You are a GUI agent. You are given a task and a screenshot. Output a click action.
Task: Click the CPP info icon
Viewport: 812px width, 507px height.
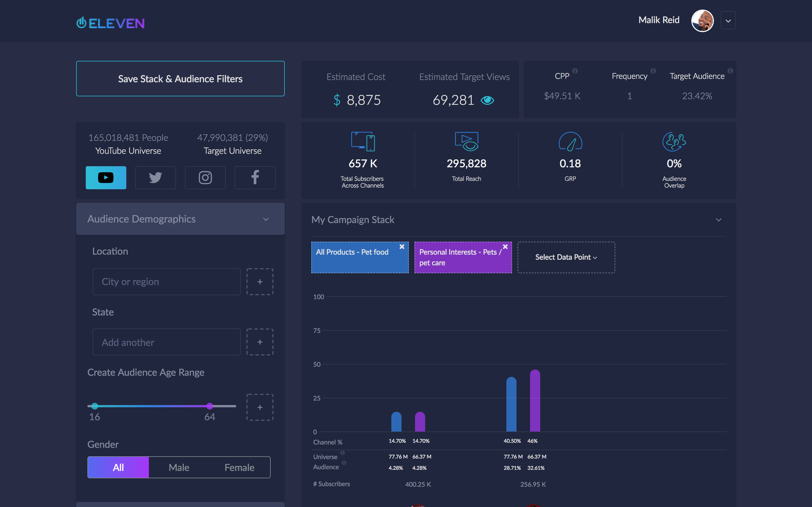pyautogui.click(x=575, y=71)
